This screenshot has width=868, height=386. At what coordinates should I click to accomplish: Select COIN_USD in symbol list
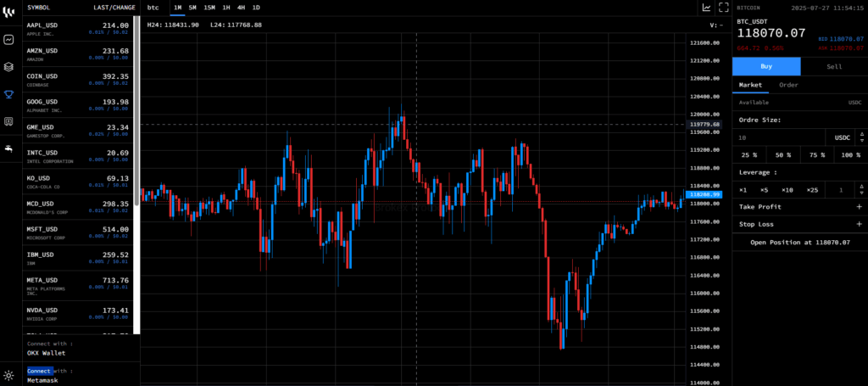click(x=77, y=80)
